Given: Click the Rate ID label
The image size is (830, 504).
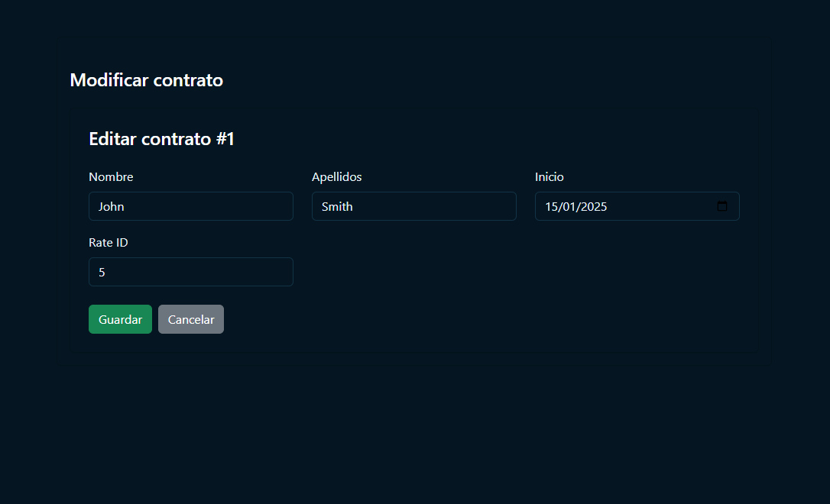Looking at the screenshot, I should [108, 242].
